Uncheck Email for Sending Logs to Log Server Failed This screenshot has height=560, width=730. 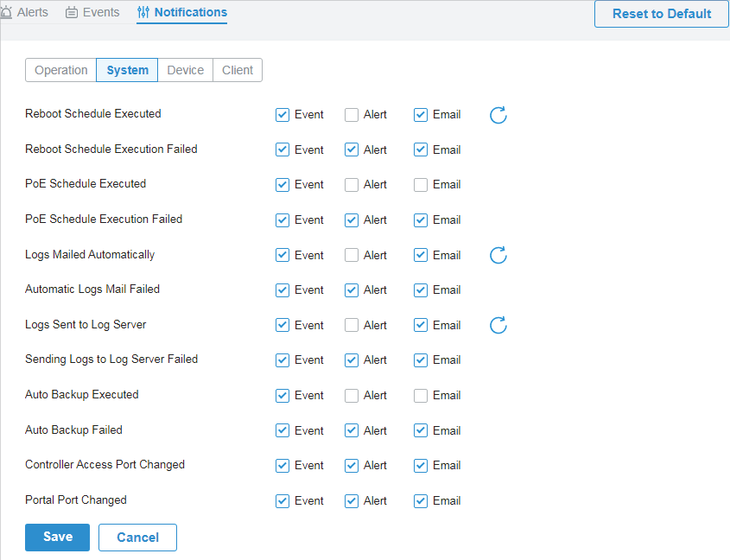pos(421,360)
